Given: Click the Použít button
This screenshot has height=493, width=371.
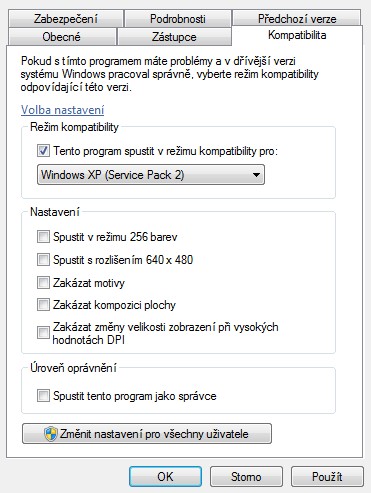Looking at the screenshot, I should pos(327,477).
